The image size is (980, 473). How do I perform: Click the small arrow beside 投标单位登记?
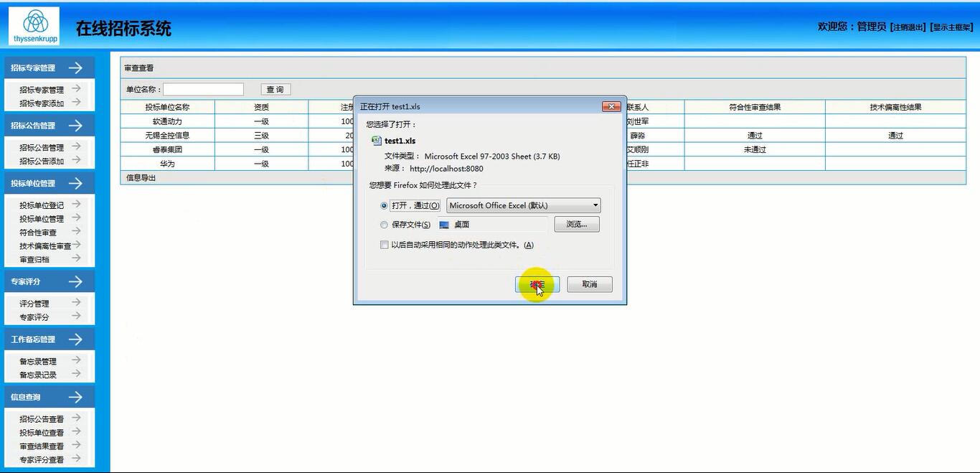76,205
